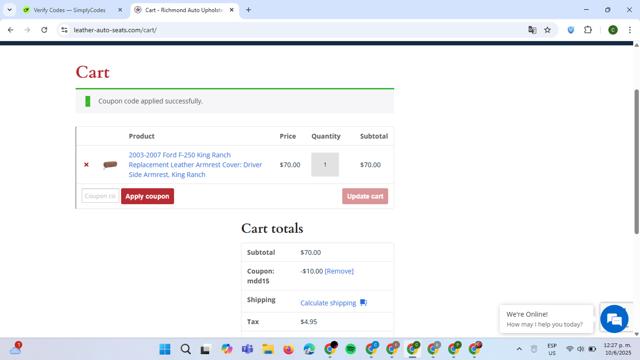Click the Cart totals heading
This screenshot has width=640, height=360.
pos(272,228)
